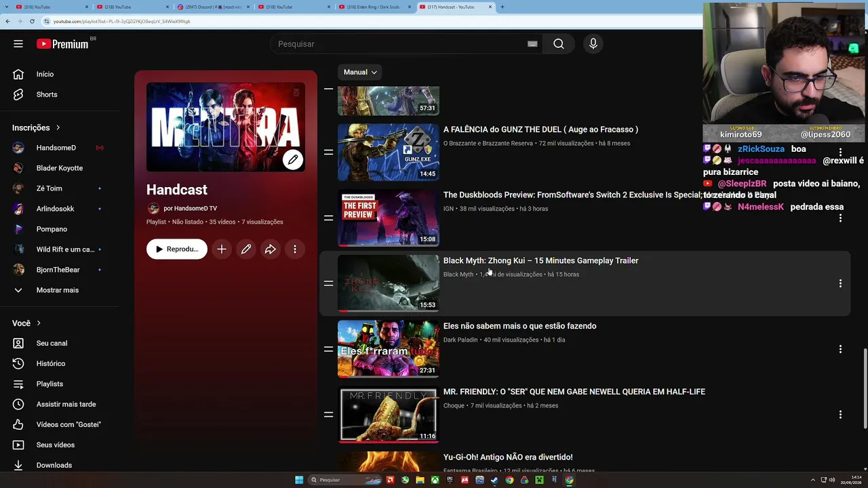This screenshot has width=868, height=488.
Task: Open the GUNZ THE DUEL video thumbnail
Action: pyautogui.click(x=389, y=152)
